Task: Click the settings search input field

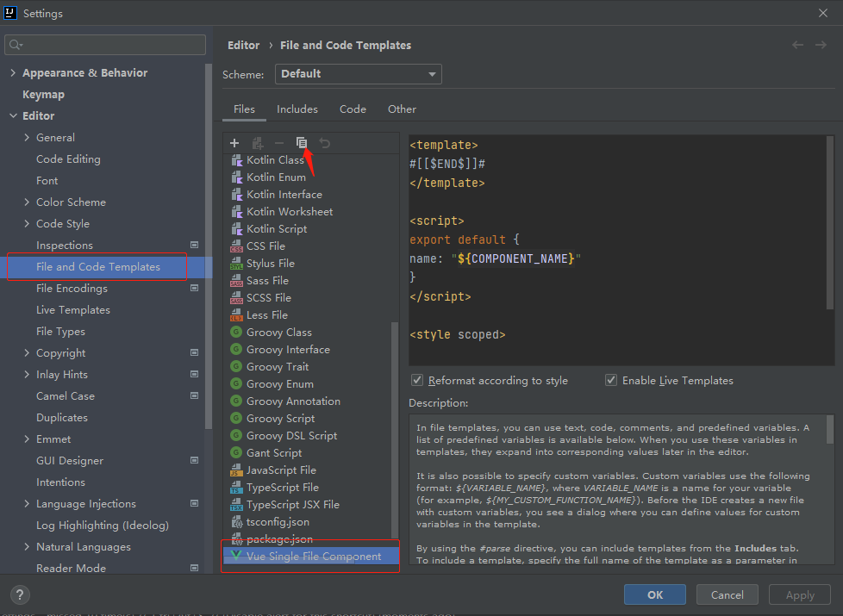Action: pyautogui.click(x=105, y=45)
